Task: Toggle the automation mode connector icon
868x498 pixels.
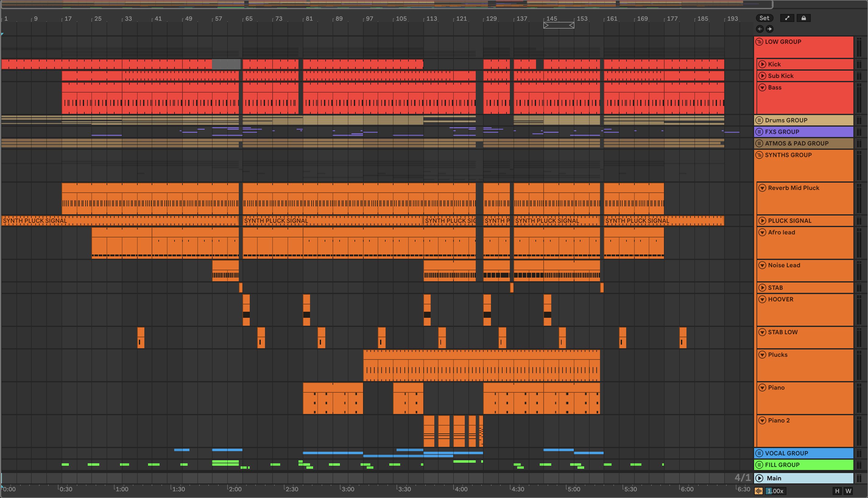Action: (x=787, y=18)
